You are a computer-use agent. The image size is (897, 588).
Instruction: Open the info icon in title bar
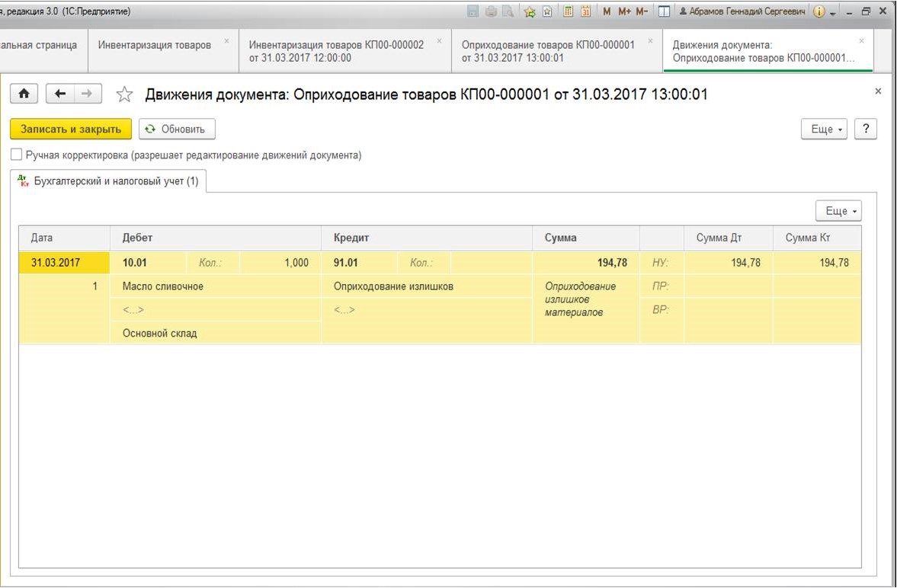click(819, 11)
